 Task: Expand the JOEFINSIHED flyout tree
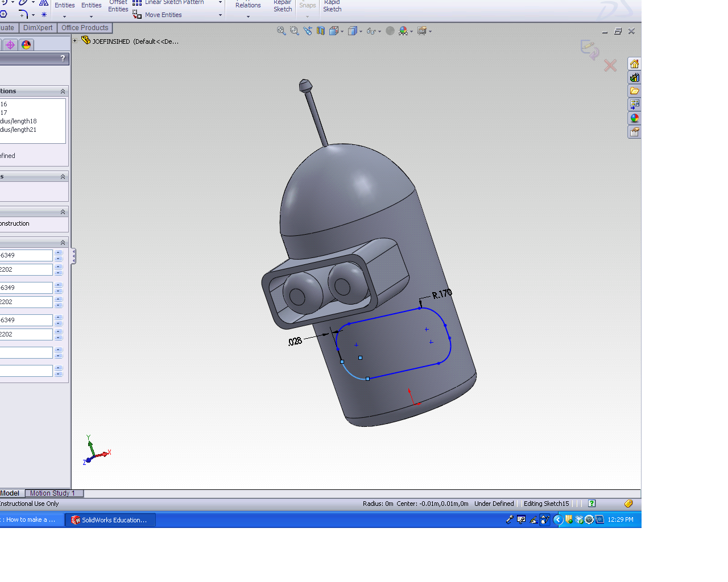75,41
